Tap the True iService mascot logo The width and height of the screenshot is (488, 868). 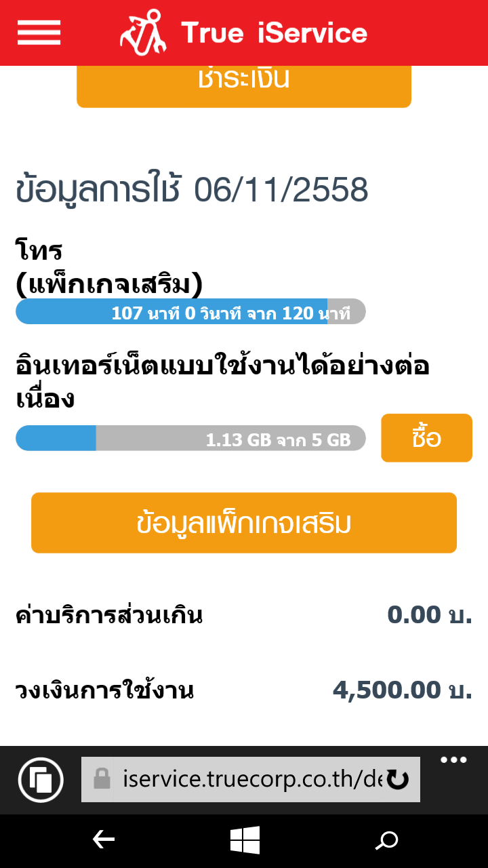pos(143,33)
